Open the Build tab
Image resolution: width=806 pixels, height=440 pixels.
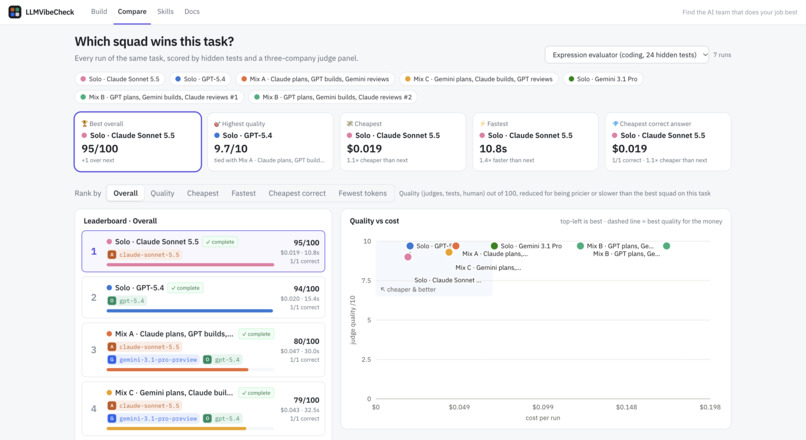[x=99, y=11]
